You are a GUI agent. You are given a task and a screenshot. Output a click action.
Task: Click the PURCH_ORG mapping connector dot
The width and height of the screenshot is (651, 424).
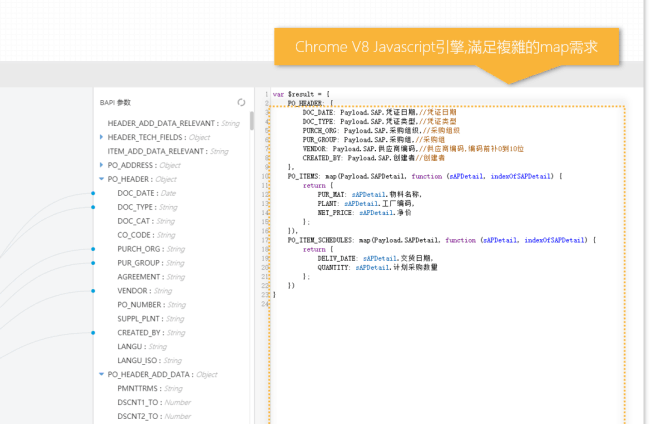[x=93, y=249]
